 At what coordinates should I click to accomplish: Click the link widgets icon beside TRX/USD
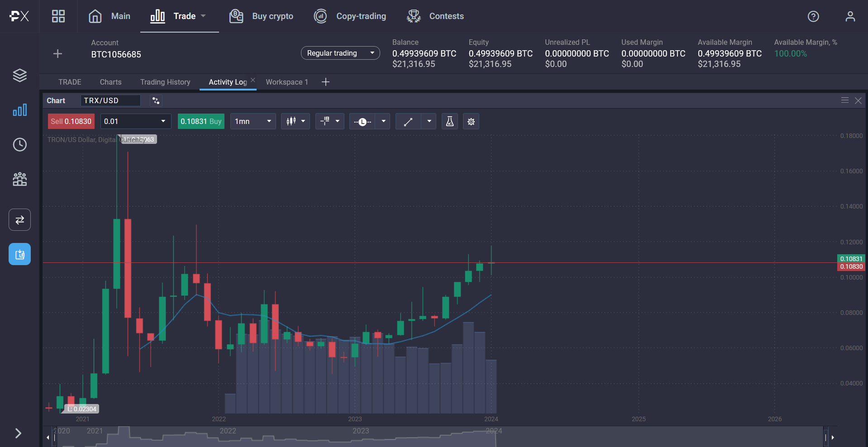click(x=156, y=100)
